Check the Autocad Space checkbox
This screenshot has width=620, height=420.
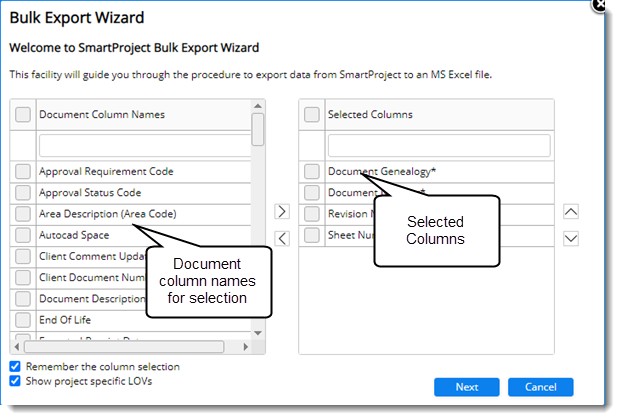pos(23,235)
